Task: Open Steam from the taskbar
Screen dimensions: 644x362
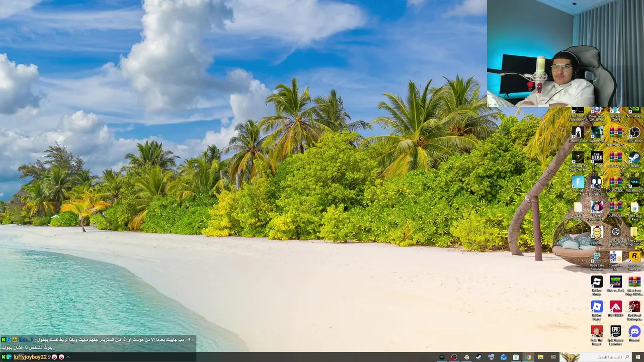Action: click(x=478, y=357)
